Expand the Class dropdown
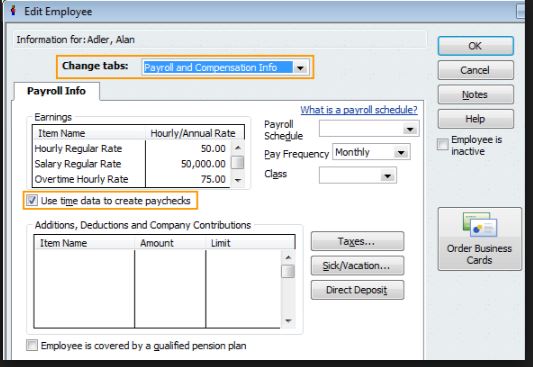 pyautogui.click(x=387, y=176)
